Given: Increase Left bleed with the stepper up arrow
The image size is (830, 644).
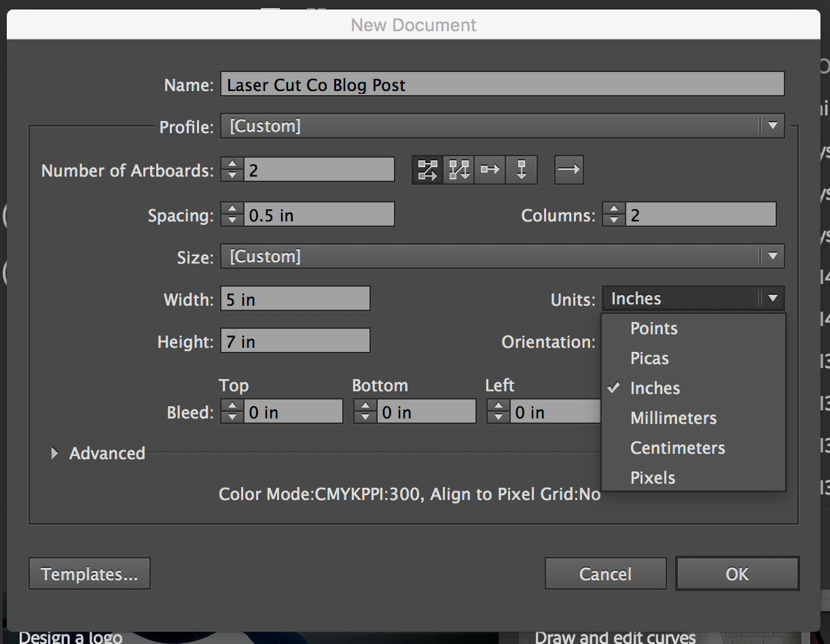Looking at the screenshot, I should pyautogui.click(x=499, y=406).
